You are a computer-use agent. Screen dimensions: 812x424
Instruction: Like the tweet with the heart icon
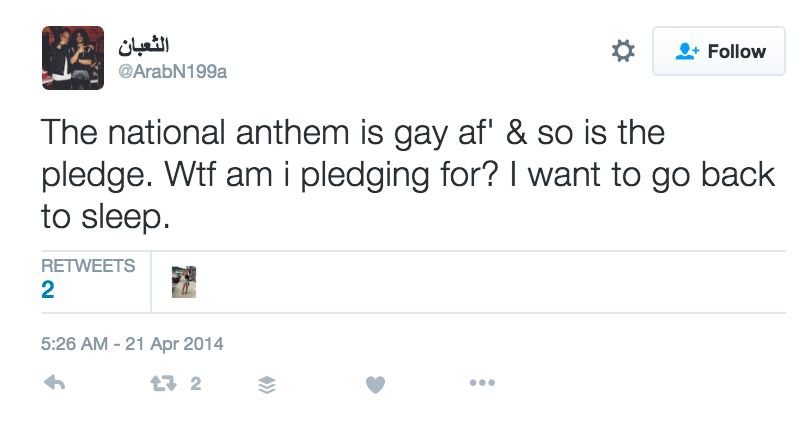point(375,384)
